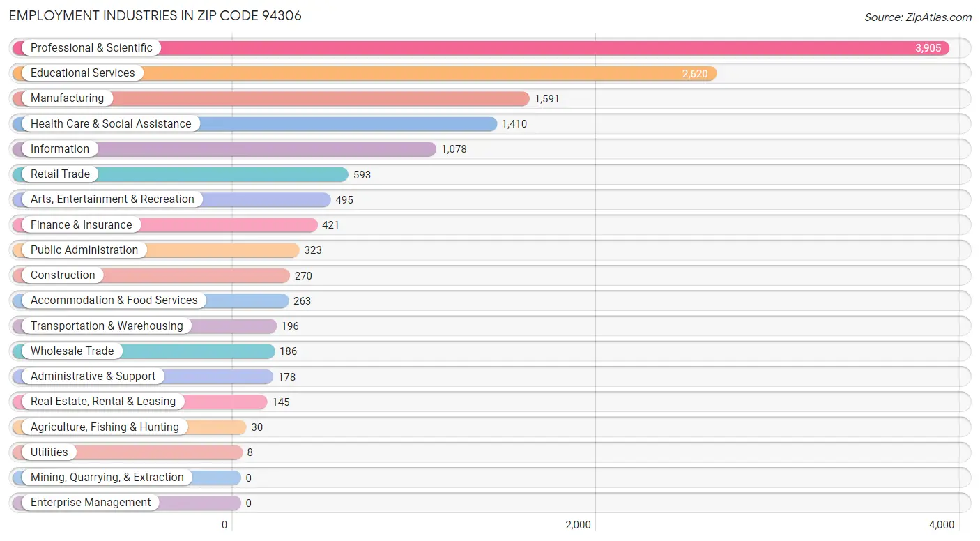The width and height of the screenshot is (980, 541).
Task: Click the Manufacturing bar label
Action: pos(67,98)
